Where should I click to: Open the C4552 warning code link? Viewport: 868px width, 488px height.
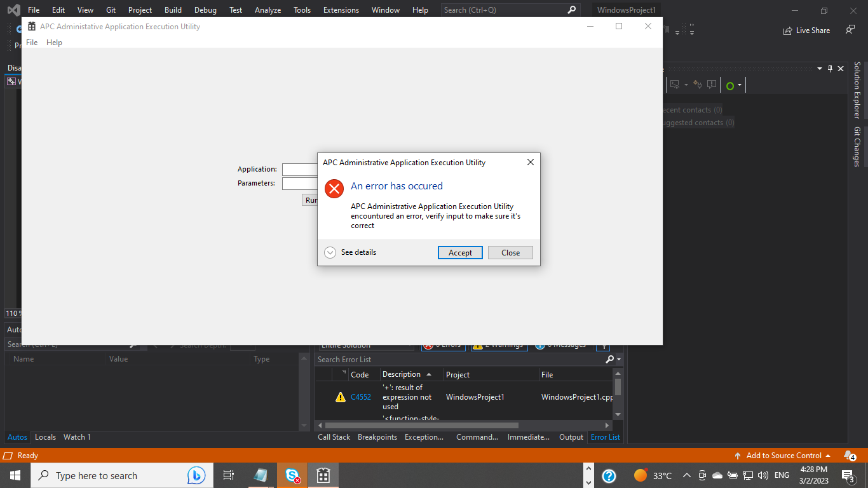point(361,397)
